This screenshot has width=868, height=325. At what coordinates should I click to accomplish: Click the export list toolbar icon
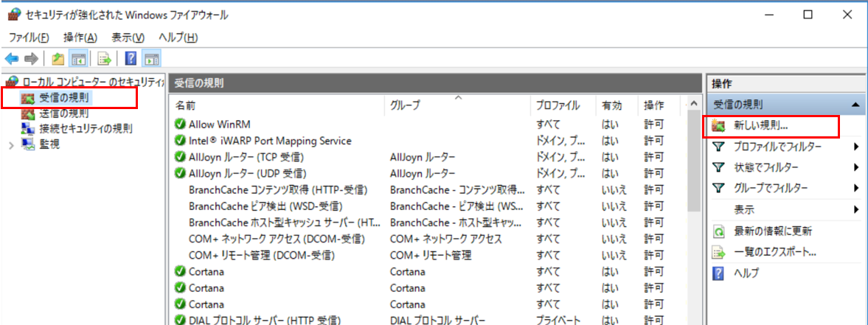(105, 59)
